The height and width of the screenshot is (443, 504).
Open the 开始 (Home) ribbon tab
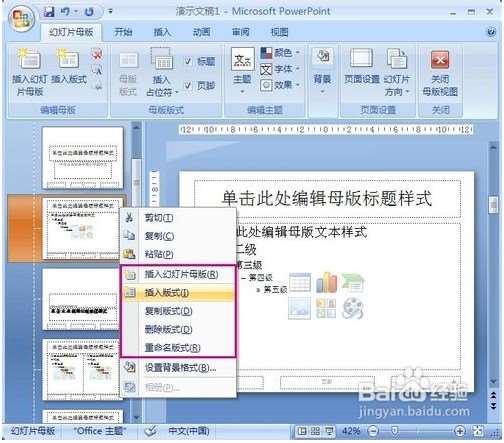(123, 32)
